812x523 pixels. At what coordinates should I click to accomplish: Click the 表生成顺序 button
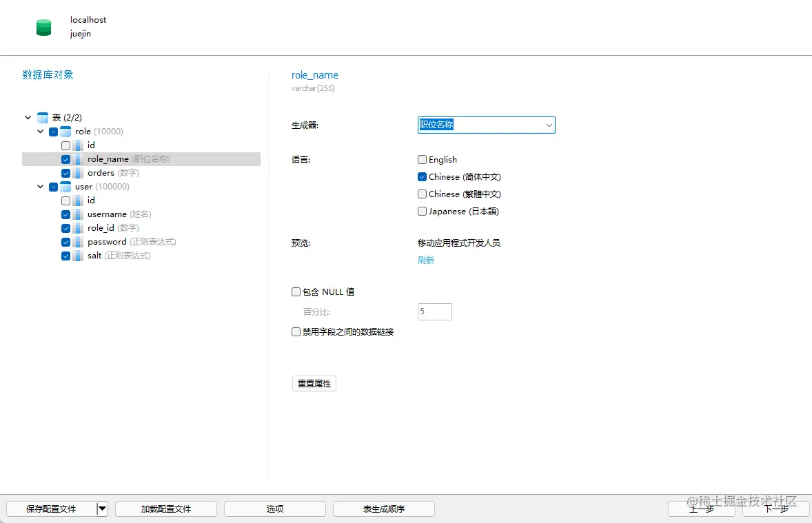pos(384,509)
